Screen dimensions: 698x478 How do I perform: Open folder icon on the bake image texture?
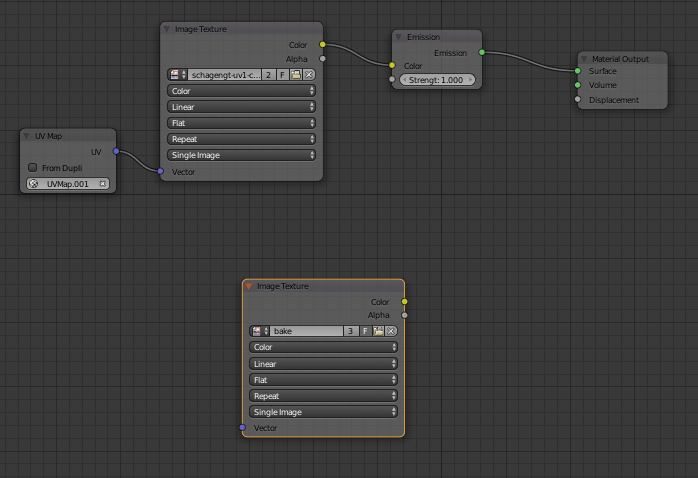click(379, 331)
